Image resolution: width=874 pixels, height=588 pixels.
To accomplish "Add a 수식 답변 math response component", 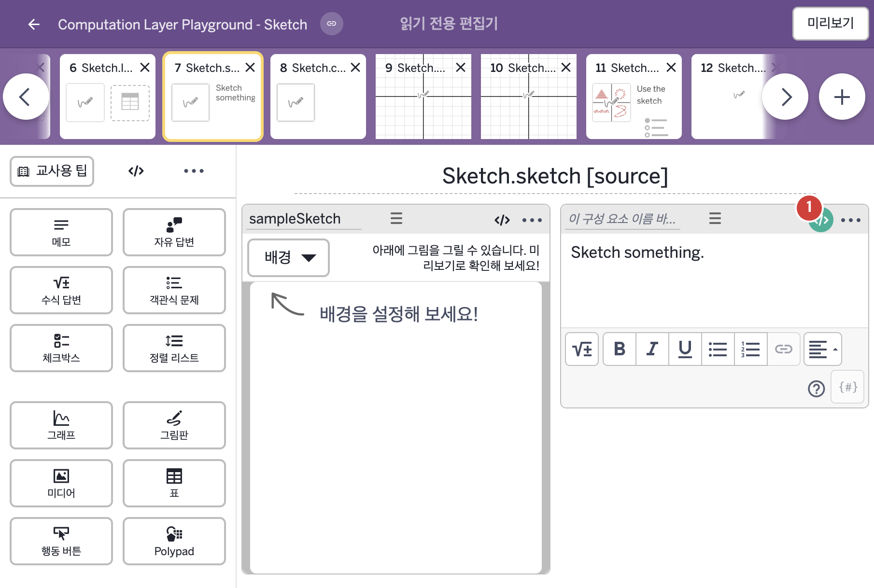I will pyautogui.click(x=61, y=290).
